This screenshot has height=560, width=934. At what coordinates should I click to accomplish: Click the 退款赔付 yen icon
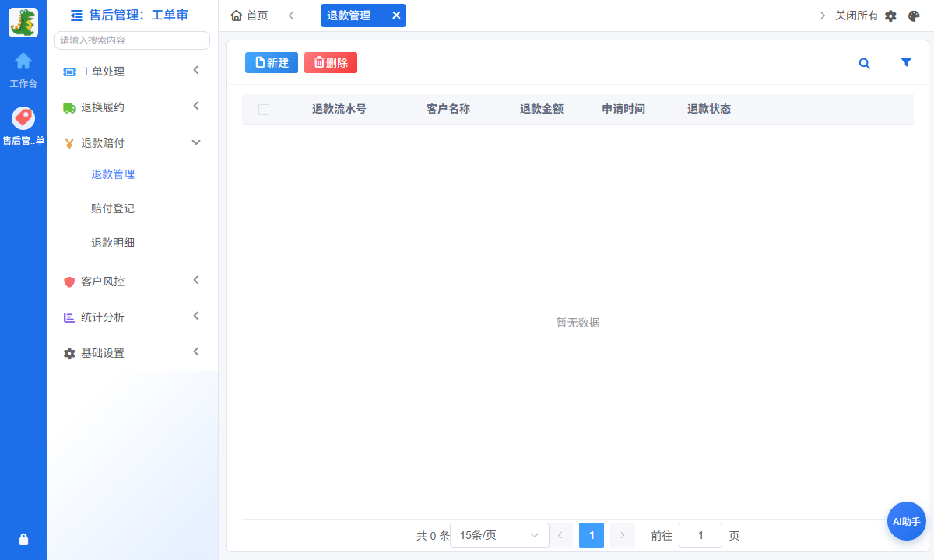69,143
